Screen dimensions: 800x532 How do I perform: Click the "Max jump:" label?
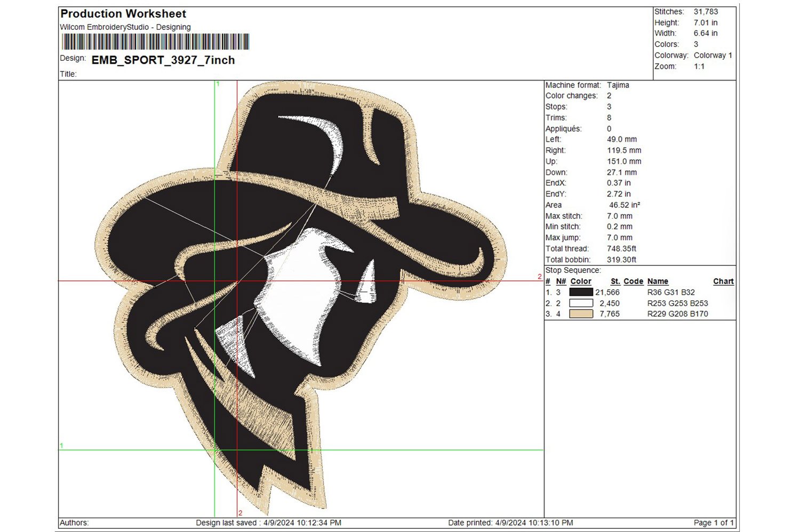pos(563,238)
